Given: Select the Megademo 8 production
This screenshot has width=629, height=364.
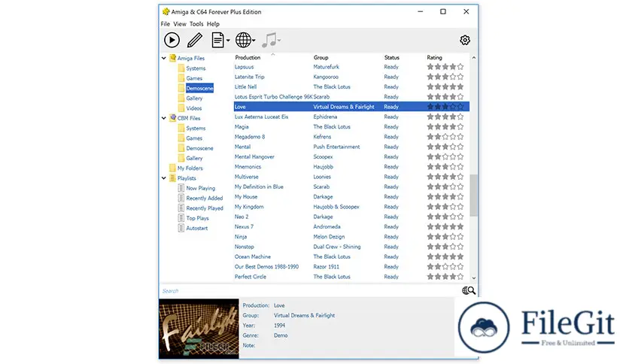Looking at the screenshot, I should pyautogui.click(x=351, y=137).
